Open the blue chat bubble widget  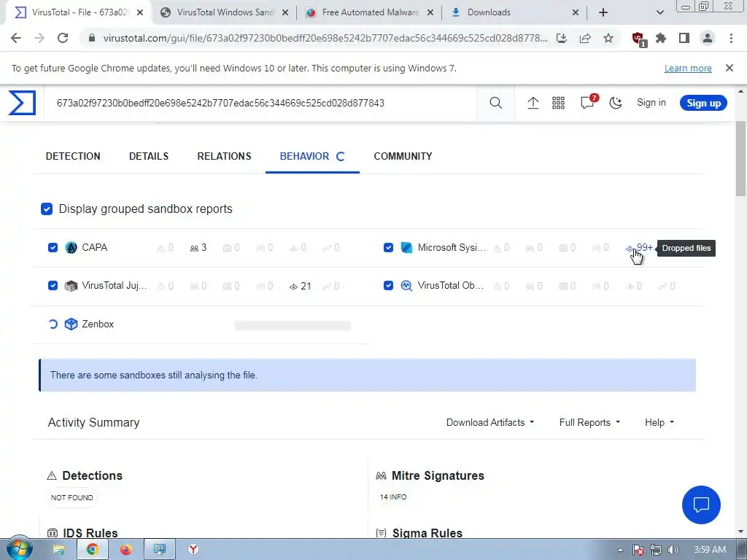701,505
